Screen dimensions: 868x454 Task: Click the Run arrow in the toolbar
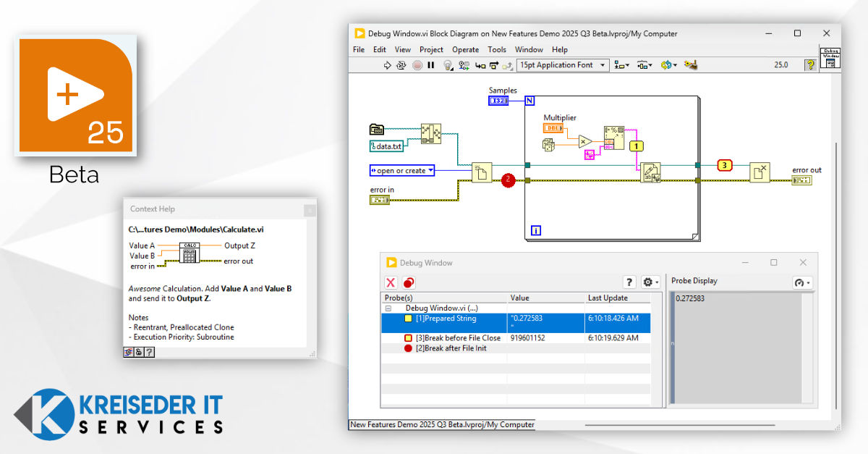coord(387,65)
